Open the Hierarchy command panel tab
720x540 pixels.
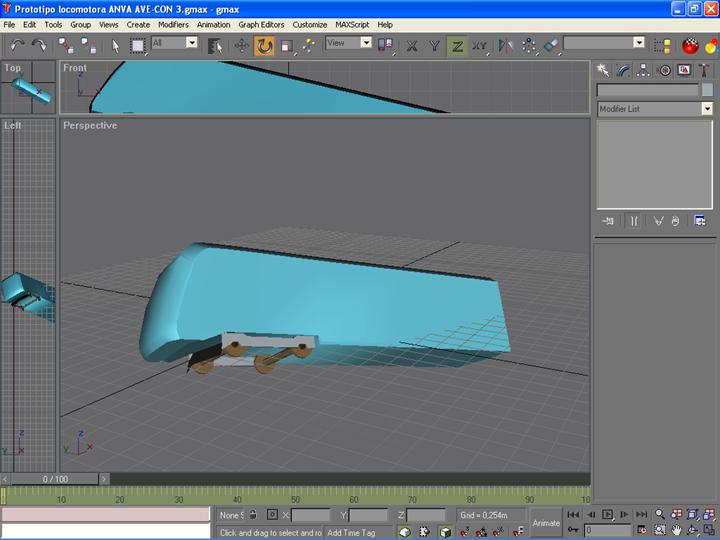click(644, 70)
